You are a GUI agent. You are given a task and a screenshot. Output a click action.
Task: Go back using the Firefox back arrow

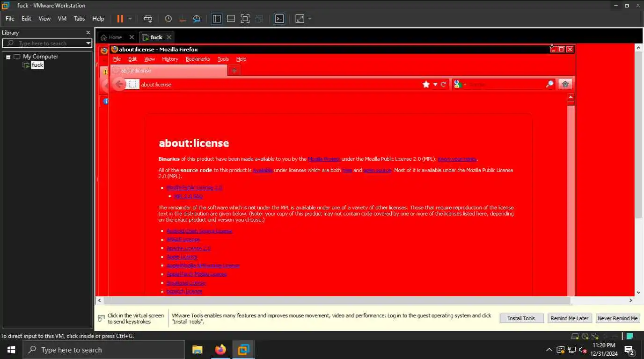click(x=119, y=84)
